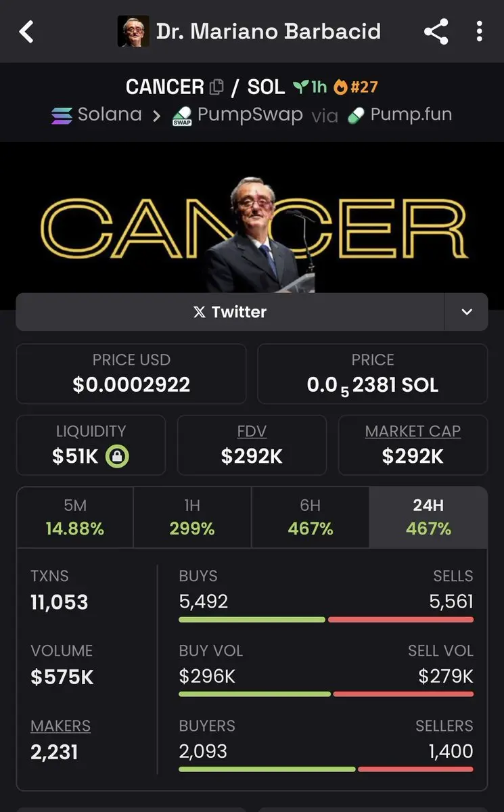Tap the trending fire #27 badge
The image size is (504, 812).
click(356, 87)
